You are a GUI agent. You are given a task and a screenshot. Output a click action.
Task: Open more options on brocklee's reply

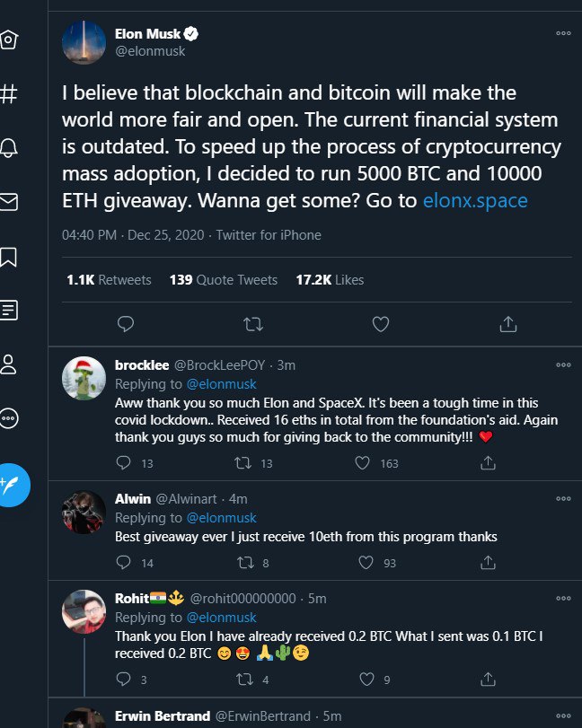[x=563, y=365]
